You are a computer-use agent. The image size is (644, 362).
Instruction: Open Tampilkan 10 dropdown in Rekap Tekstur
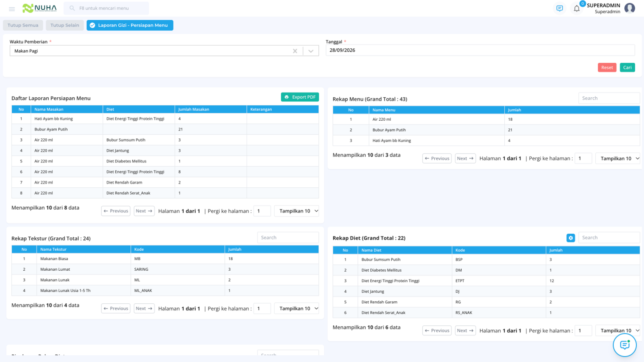click(297, 309)
